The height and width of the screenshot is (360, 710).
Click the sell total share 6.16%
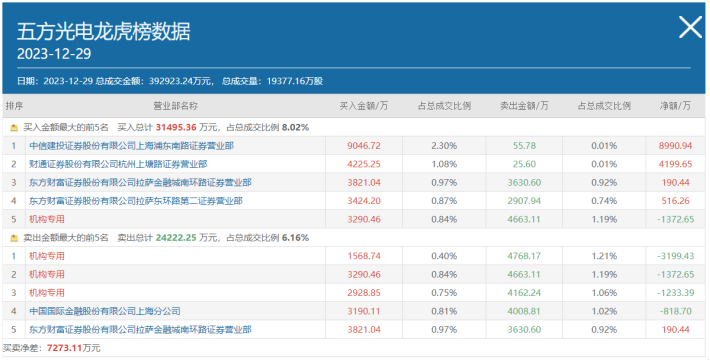pyautogui.click(x=295, y=237)
